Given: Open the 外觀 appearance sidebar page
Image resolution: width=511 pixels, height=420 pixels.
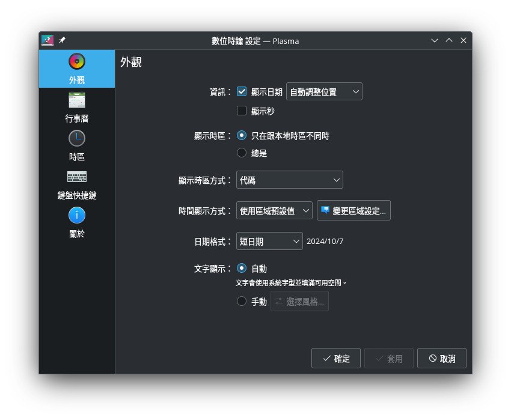Looking at the screenshot, I should [x=76, y=68].
